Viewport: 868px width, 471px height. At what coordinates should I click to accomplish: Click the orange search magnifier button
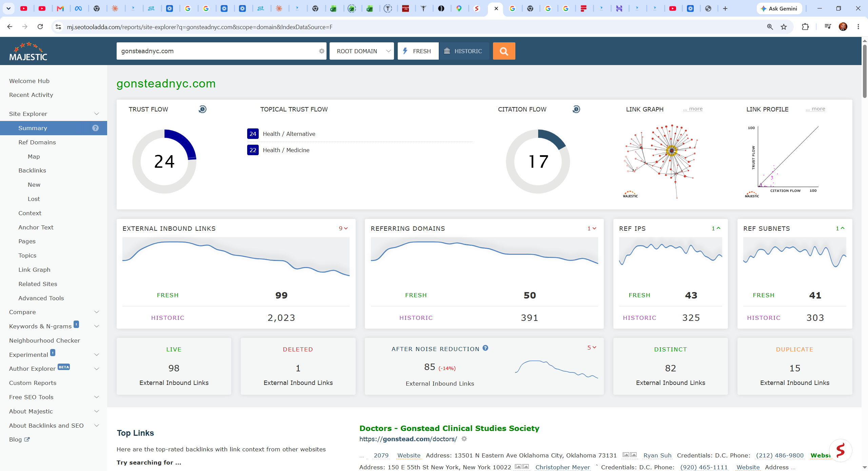504,51
